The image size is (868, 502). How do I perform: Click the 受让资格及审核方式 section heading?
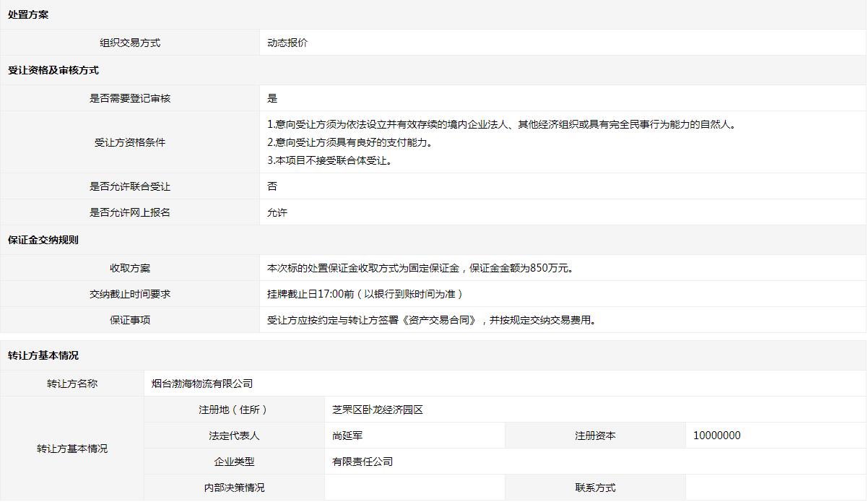tap(53, 70)
